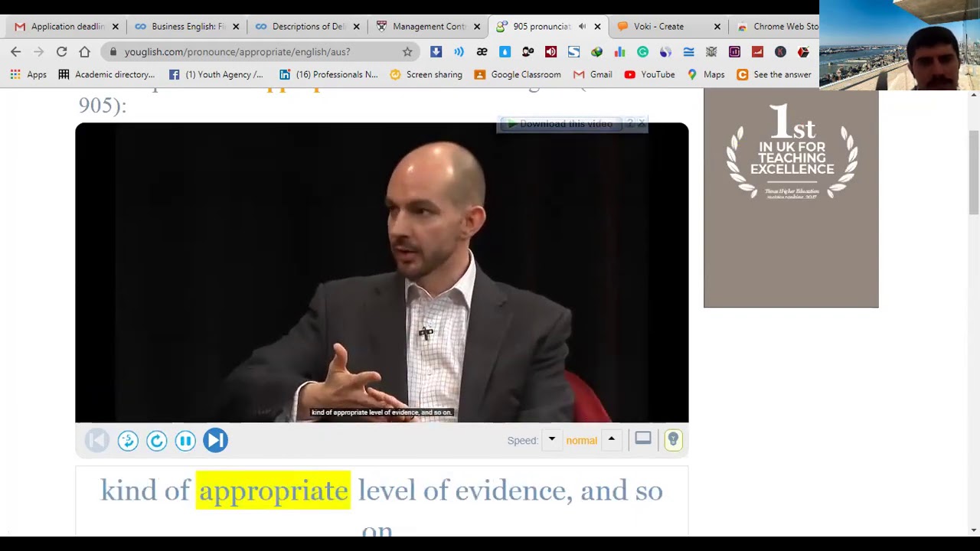Bookmark this page with the star icon

click(407, 51)
